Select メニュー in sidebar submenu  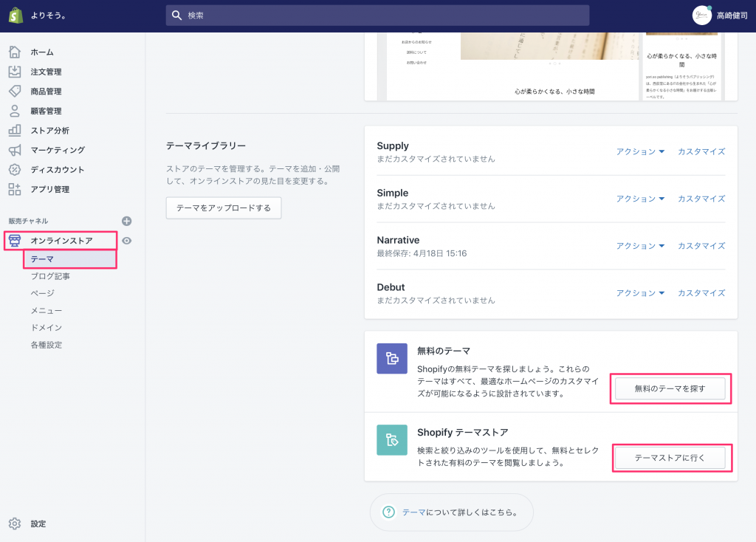[x=47, y=311]
